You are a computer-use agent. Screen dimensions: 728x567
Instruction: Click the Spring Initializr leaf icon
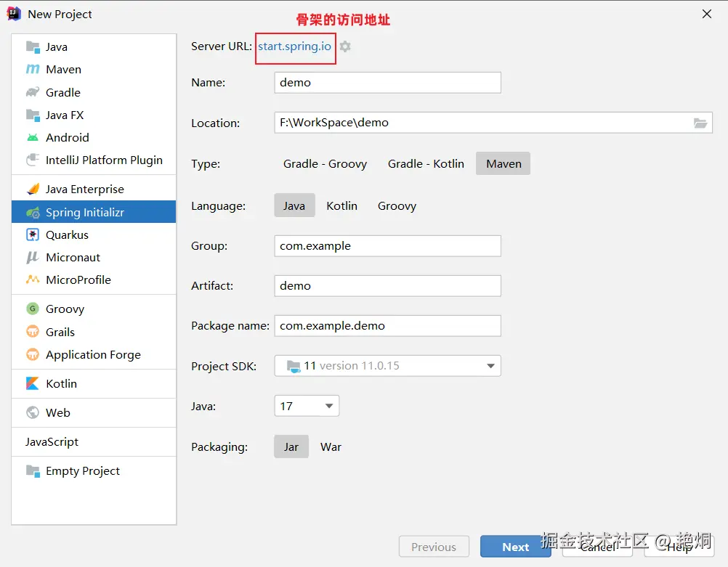[33, 213]
